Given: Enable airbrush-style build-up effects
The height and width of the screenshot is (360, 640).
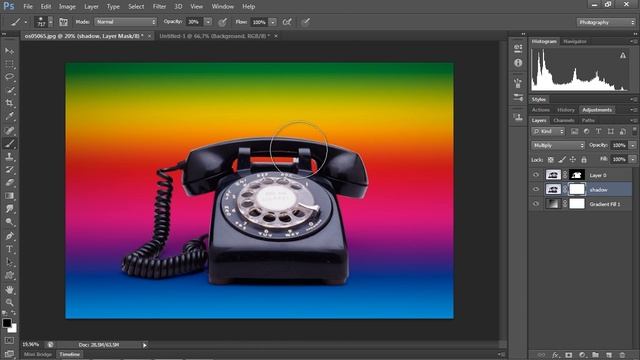Looking at the screenshot, I should pyautogui.click(x=287, y=22).
